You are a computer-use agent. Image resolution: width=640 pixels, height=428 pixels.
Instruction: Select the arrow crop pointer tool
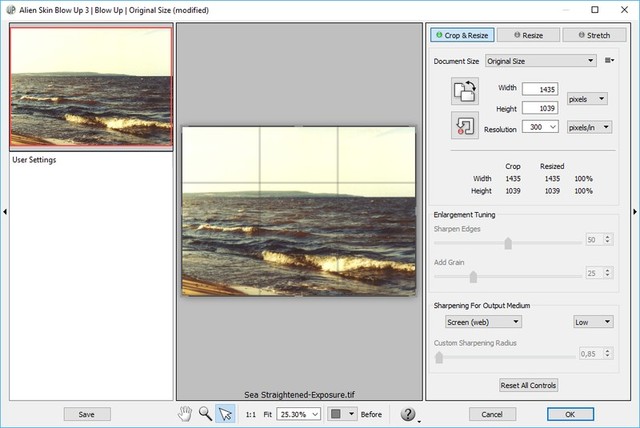tap(226, 413)
